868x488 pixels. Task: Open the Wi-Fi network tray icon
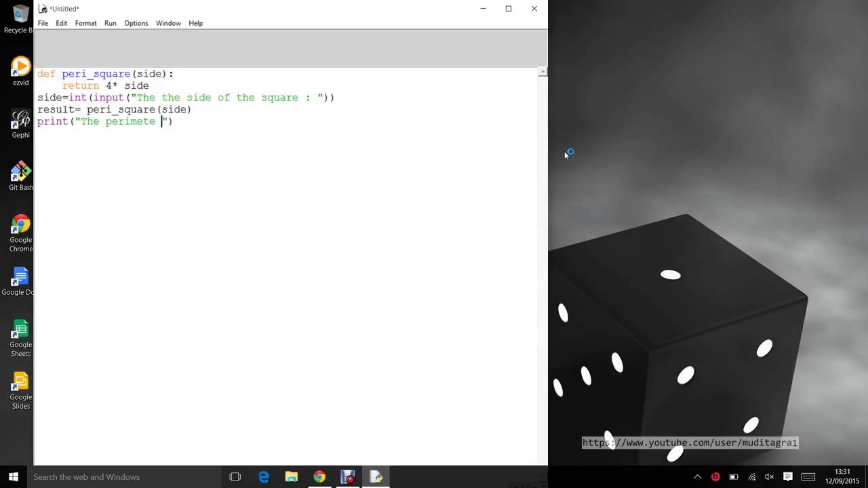click(752, 476)
